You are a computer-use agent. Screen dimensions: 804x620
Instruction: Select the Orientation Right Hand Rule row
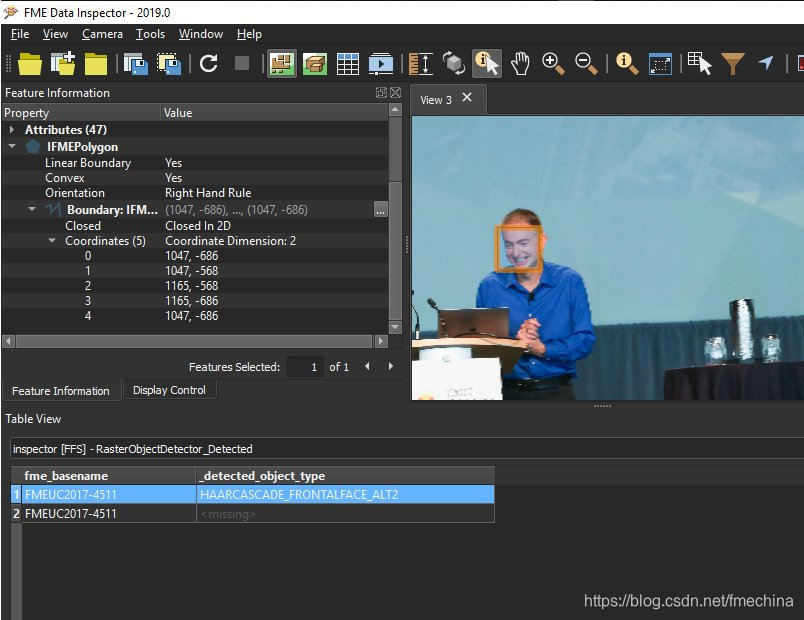[x=194, y=193]
